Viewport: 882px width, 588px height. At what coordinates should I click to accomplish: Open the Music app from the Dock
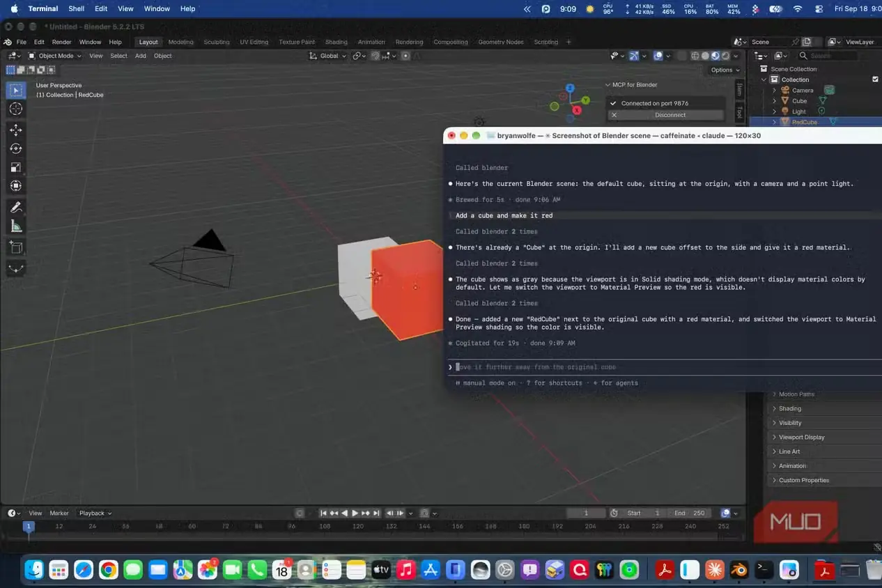click(x=405, y=570)
